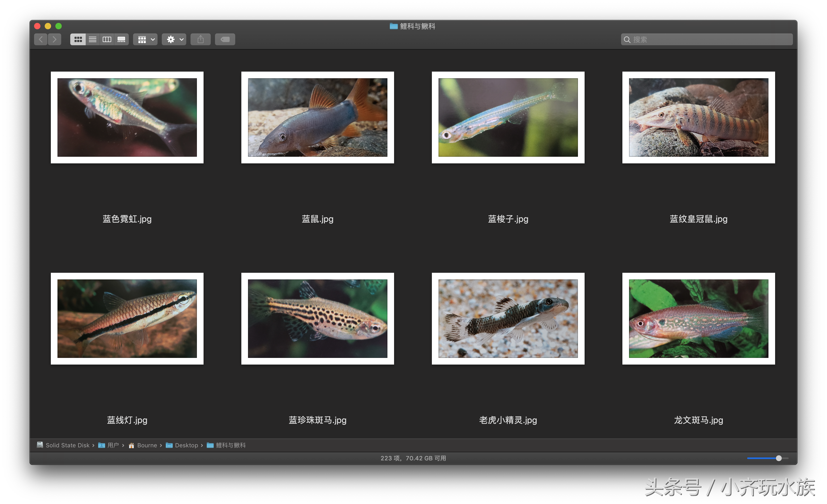The width and height of the screenshot is (827, 504).
Task: Click the 搜索 search field
Action: 706,40
